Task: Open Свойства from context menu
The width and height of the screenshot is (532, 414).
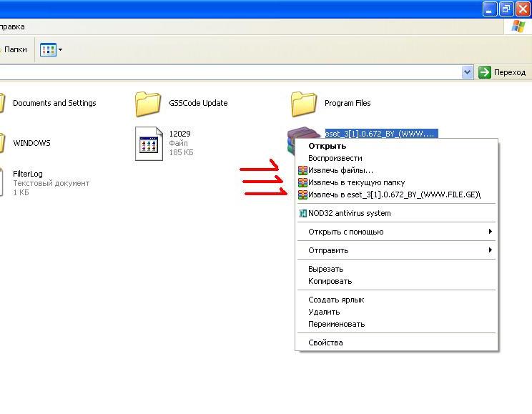Action: (x=396, y=342)
